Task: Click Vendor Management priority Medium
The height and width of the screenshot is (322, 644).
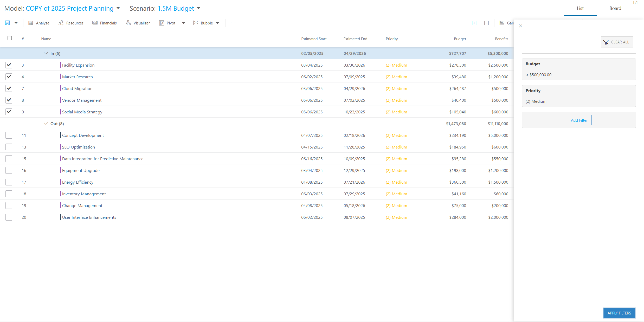Action: 396,100
